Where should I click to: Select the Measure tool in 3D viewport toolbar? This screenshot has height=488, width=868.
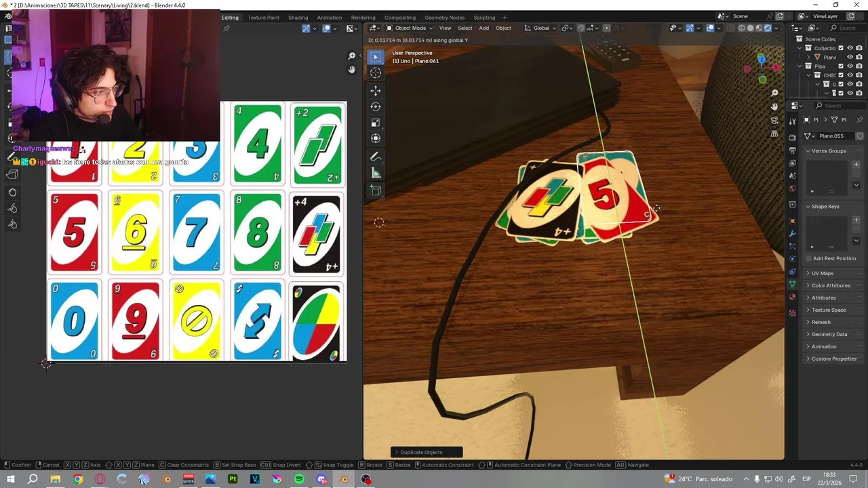point(376,173)
